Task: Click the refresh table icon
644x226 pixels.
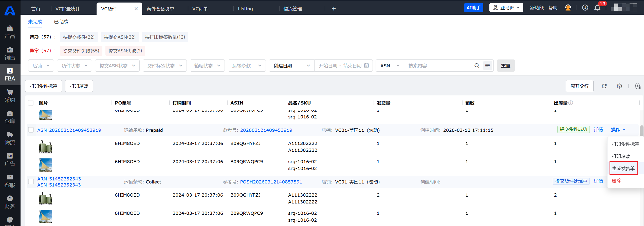Action: coord(604,86)
